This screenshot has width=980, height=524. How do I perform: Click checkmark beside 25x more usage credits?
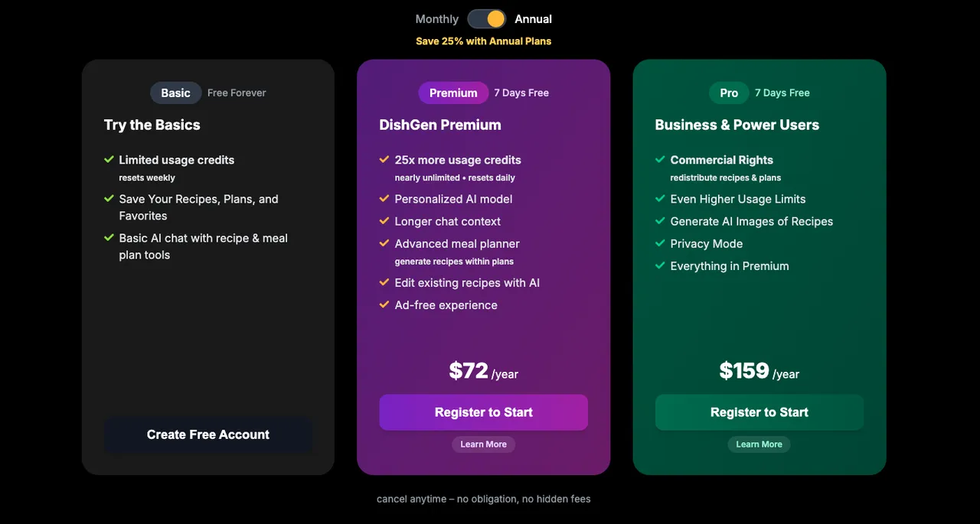pos(384,160)
